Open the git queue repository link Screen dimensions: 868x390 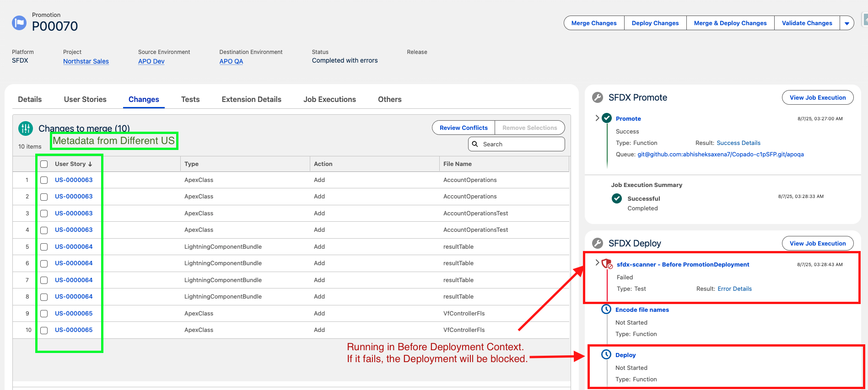[x=721, y=155]
